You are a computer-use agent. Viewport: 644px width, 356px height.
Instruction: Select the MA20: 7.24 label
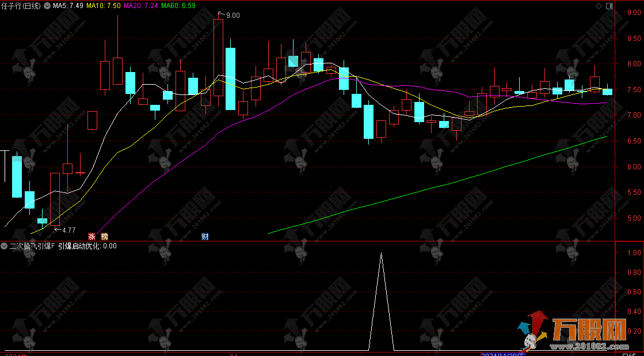141,6
